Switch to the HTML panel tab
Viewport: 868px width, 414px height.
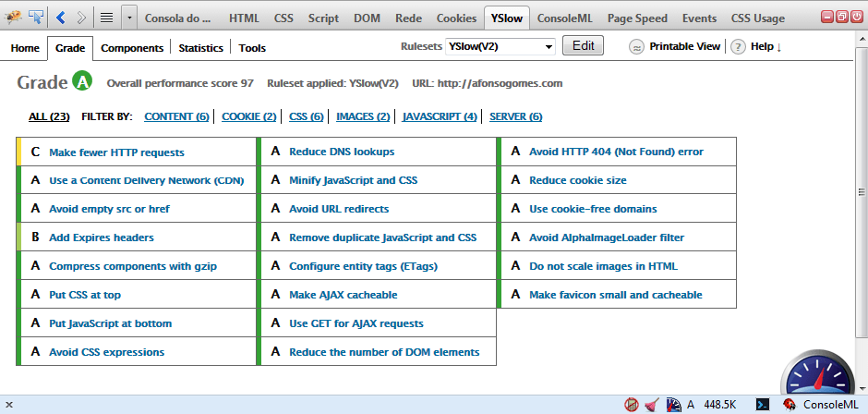[244, 18]
